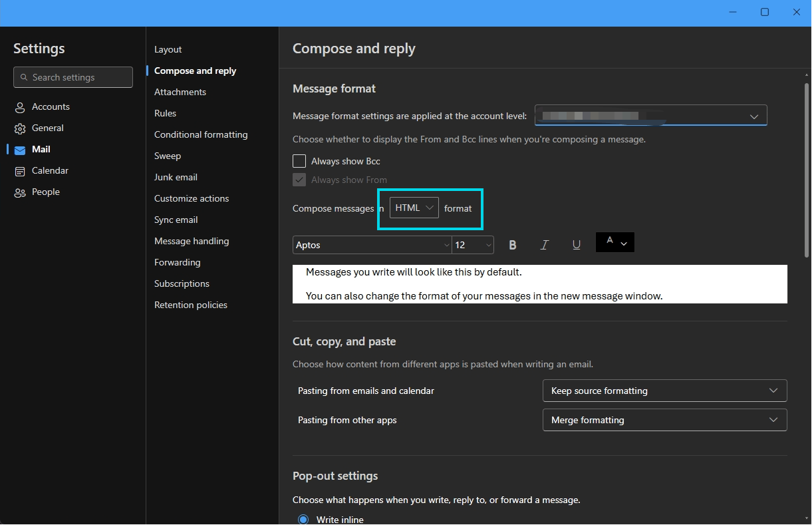
Task: Open Forwarding settings
Action: point(178,262)
